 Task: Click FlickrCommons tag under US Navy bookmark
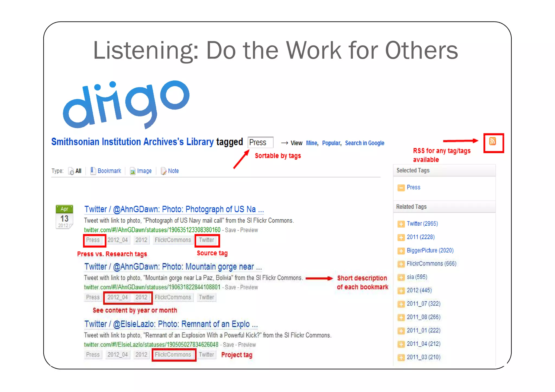point(173,240)
